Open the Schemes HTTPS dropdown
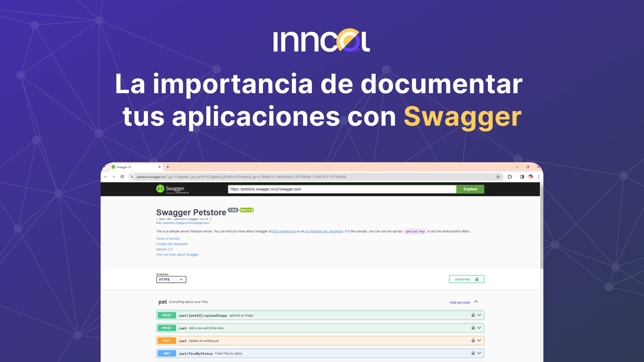 pyautogui.click(x=171, y=279)
